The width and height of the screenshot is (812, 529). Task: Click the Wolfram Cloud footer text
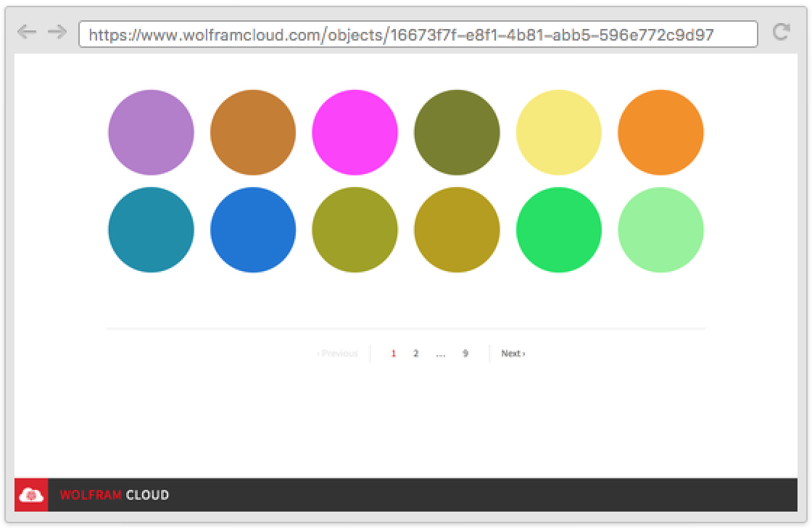(115, 495)
